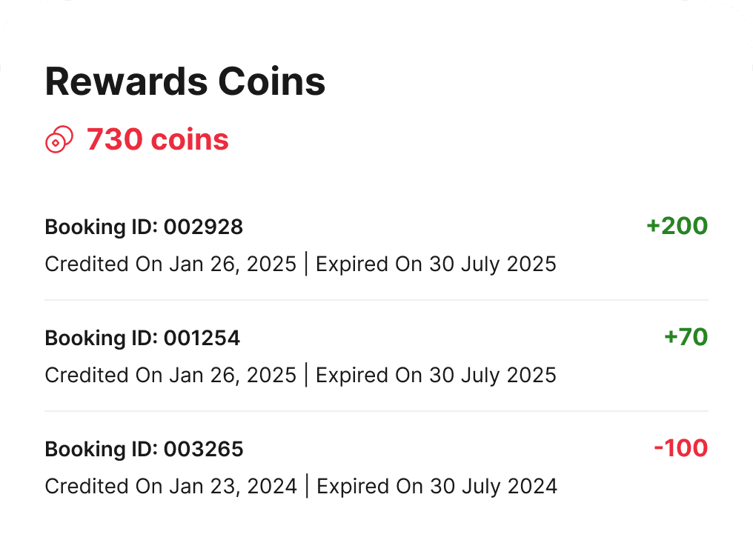Click Credited On Jan 23, 2024 text
The width and height of the screenshot is (753, 560).
pos(170,486)
